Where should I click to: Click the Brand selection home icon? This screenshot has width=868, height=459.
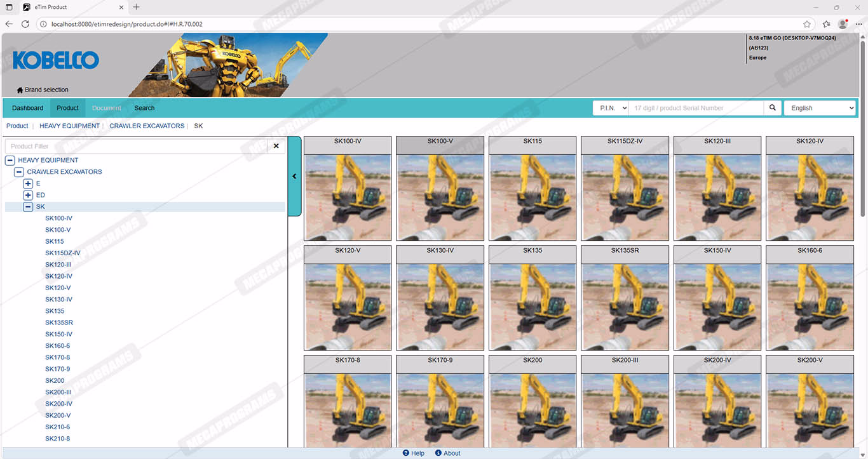pos(20,90)
